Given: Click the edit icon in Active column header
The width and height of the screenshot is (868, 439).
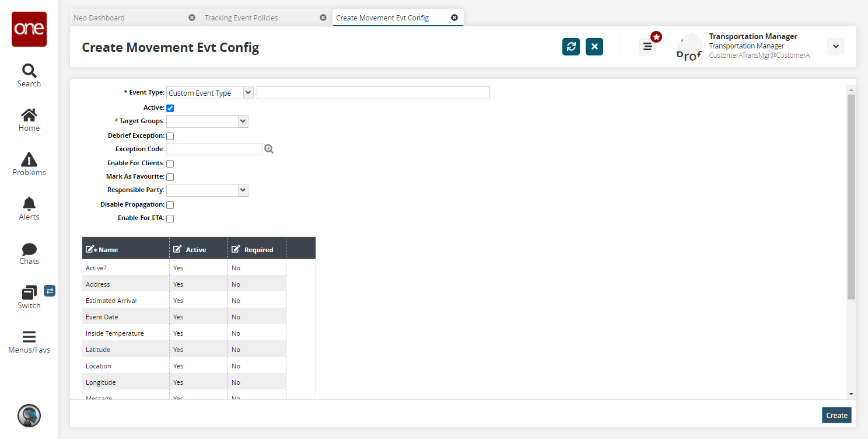Looking at the screenshot, I should click(x=178, y=249).
